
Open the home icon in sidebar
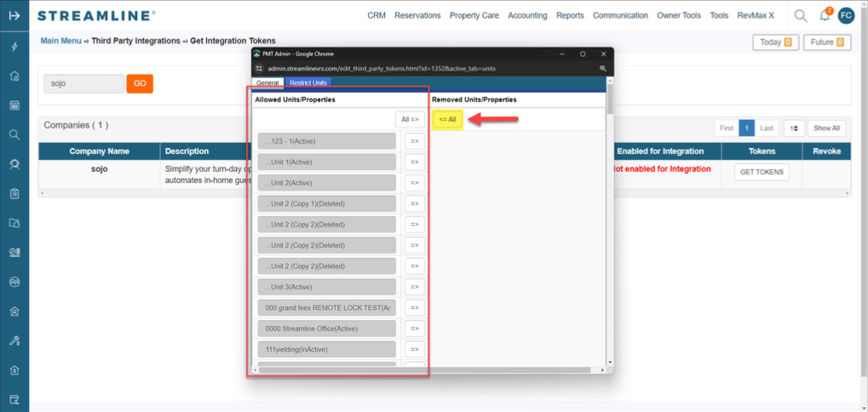coord(14,77)
